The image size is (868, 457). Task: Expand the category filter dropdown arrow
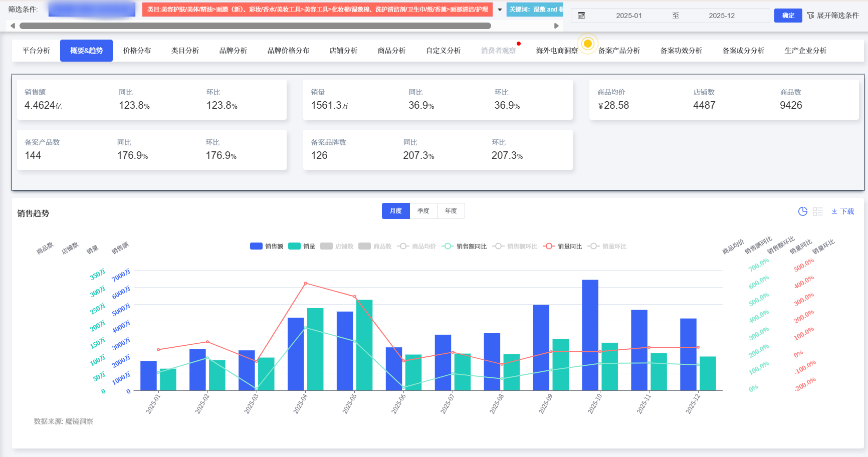[500, 10]
